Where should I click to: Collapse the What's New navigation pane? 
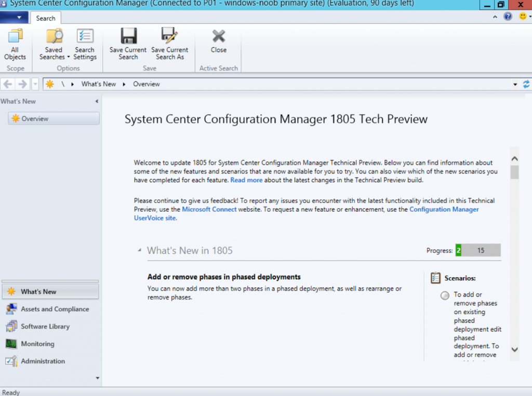point(97,101)
